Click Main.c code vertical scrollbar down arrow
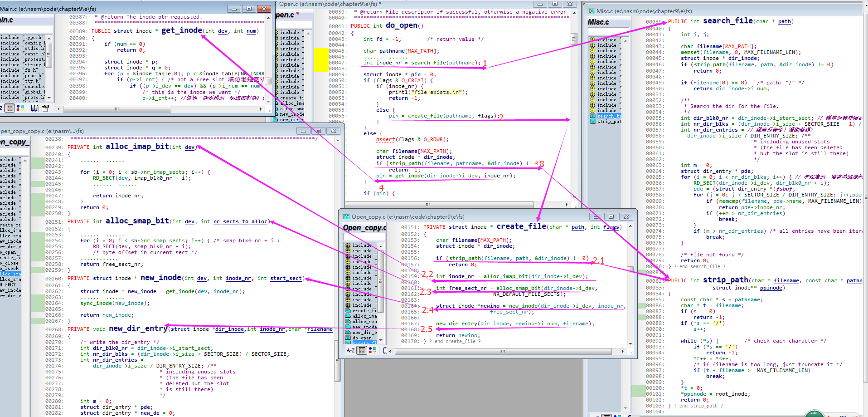 point(268,101)
